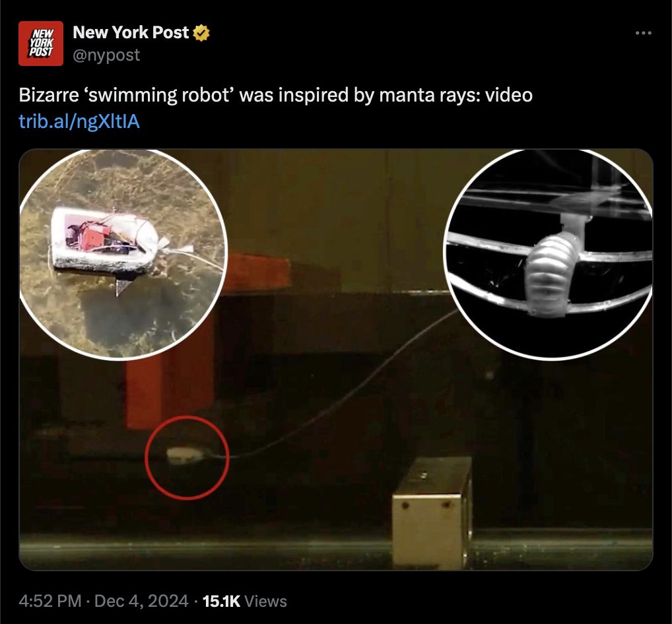Image resolution: width=672 pixels, height=624 pixels.
Task: Click the 4:52 PM timestamp
Action: click(x=50, y=601)
